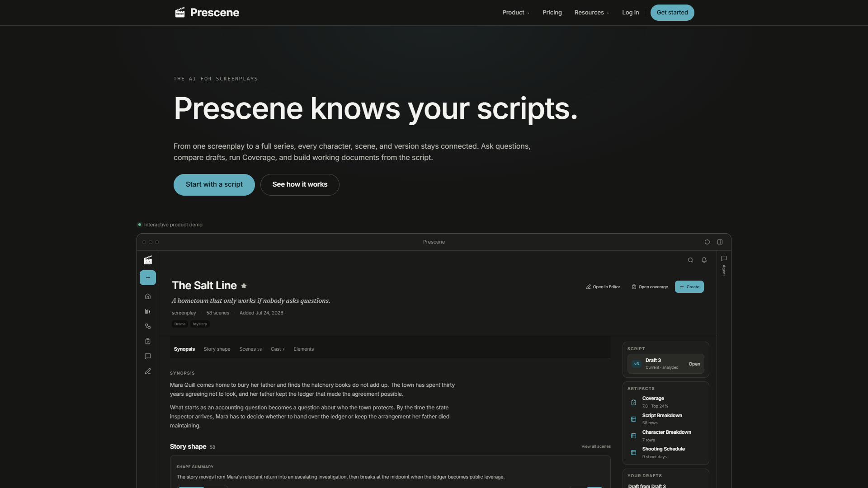868x488 pixels.
Task: Open the Pricing page
Action: pyautogui.click(x=552, y=13)
